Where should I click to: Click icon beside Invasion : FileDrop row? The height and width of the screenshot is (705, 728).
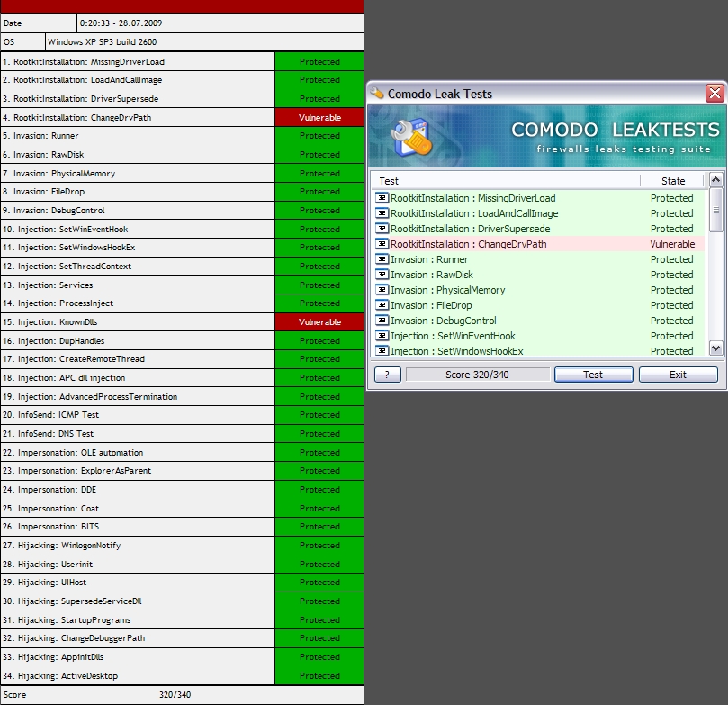coord(382,305)
